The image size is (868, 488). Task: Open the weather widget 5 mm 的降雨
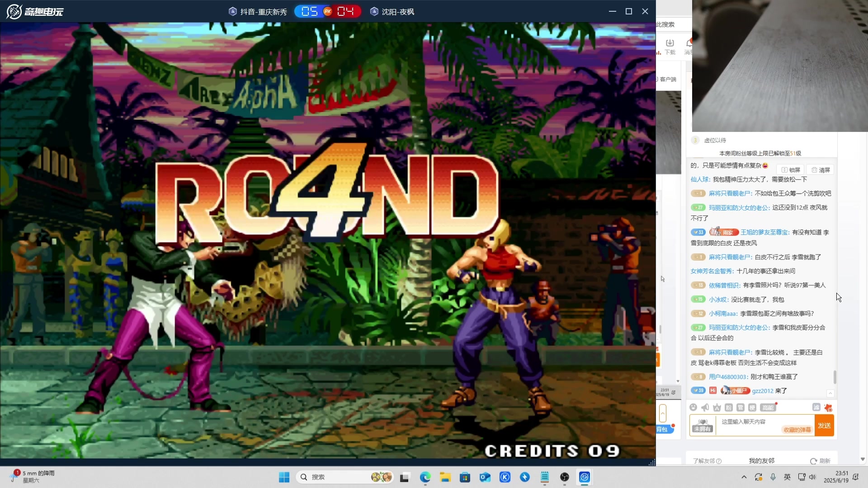(x=33, y=477)
